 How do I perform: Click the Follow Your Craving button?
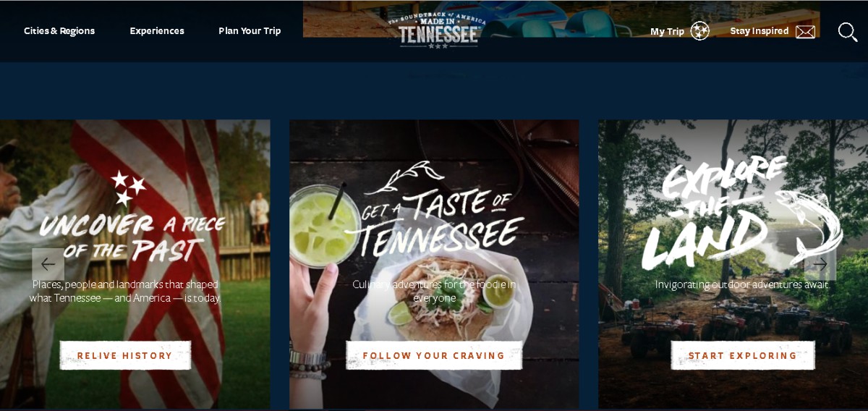coord(434,355)
